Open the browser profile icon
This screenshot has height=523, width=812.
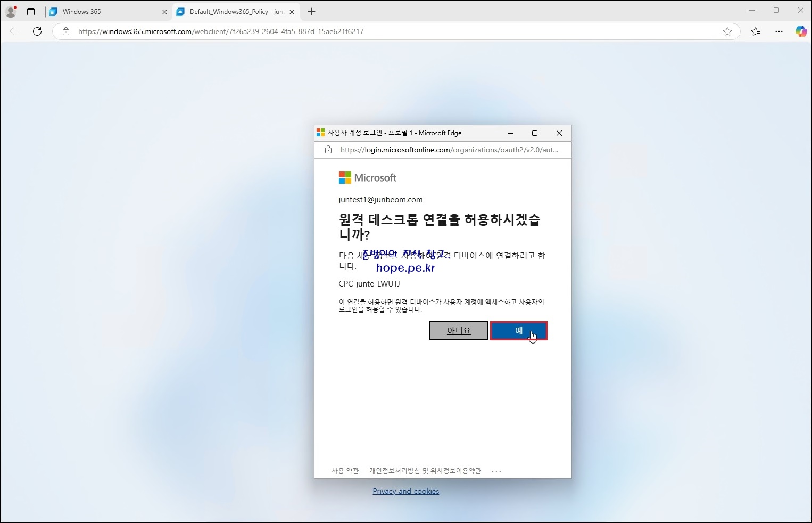point(11,12)
